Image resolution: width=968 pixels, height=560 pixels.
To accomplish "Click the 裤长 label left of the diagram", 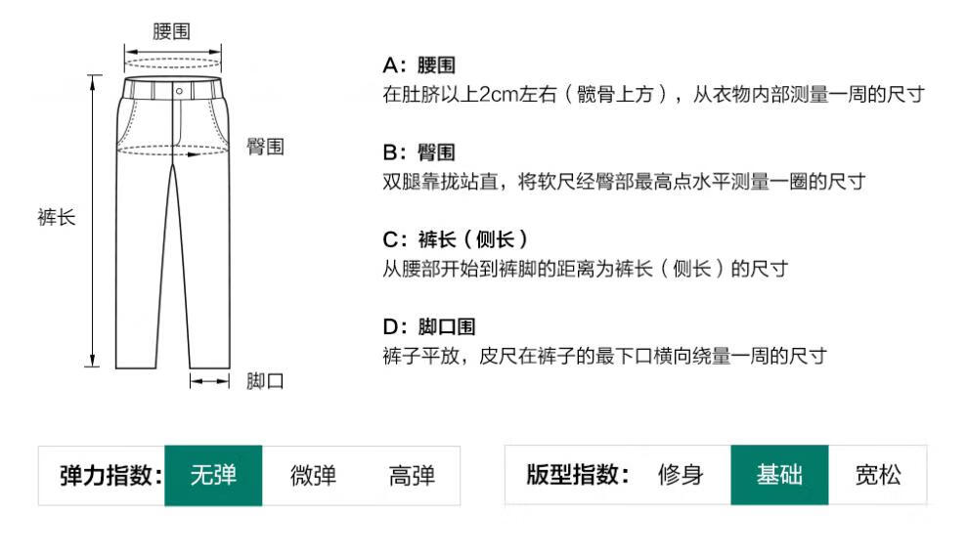I will click(x=56, y=217).
